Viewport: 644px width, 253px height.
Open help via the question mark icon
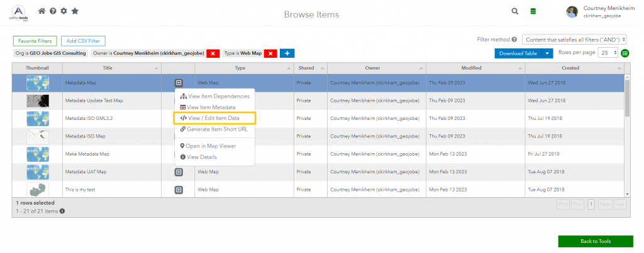[53, 11]
